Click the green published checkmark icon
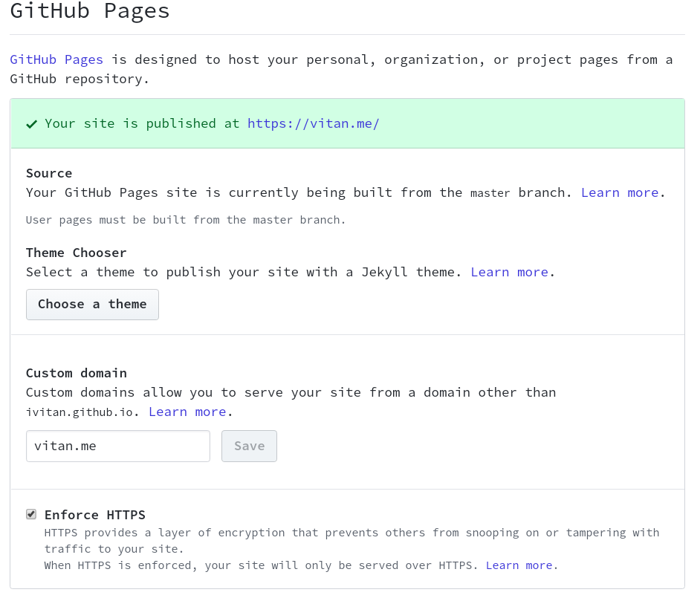 (31, 124)
